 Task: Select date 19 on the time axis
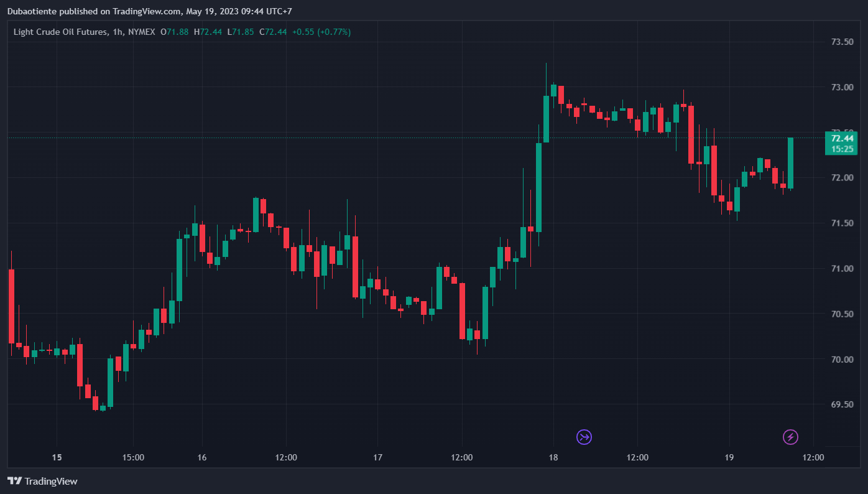[x=729, y=457]
